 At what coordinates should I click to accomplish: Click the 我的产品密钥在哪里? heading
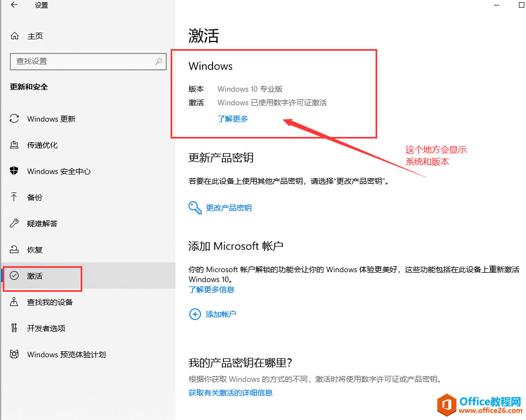pyautogui.click(x=240, y=363)
